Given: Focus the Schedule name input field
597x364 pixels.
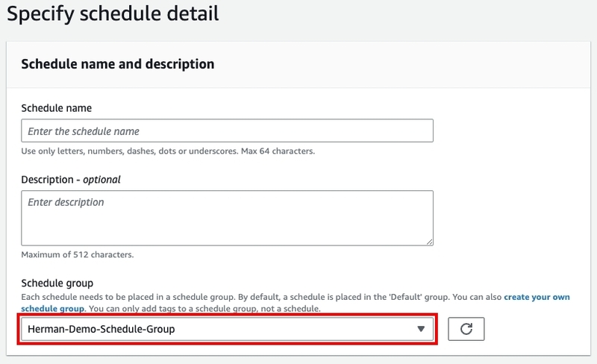Looking at the screenshot, I should coord(228,131).
